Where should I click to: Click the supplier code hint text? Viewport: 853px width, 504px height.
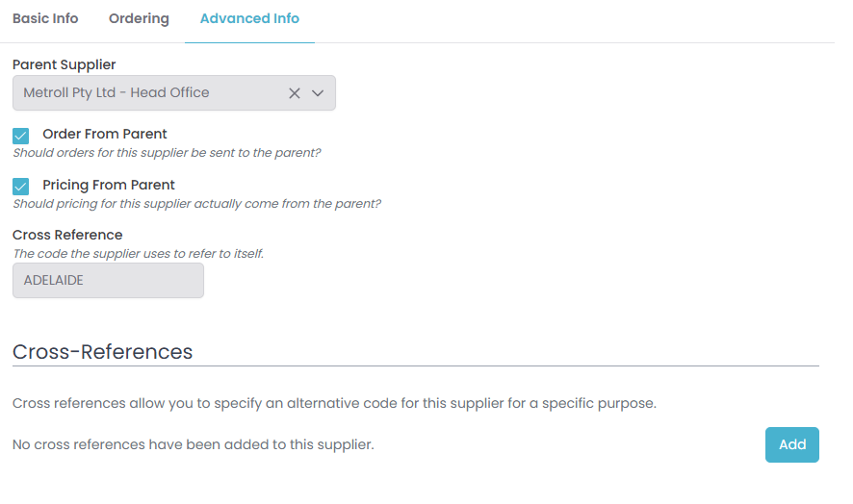tap(138, 254)
